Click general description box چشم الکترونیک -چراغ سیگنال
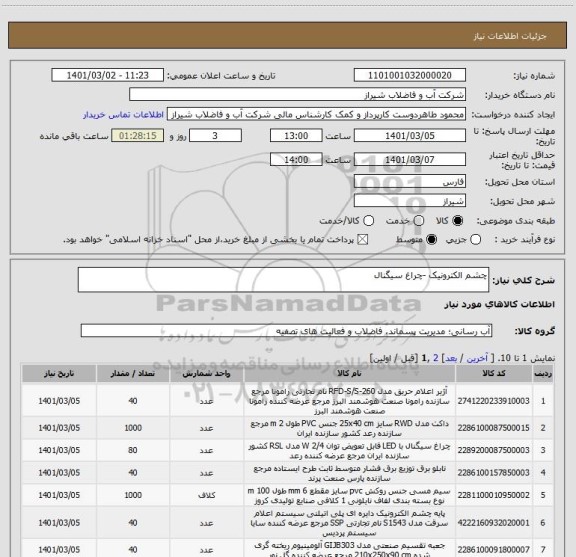Viewport: 576px width, 557px height. tap(283, 280)
